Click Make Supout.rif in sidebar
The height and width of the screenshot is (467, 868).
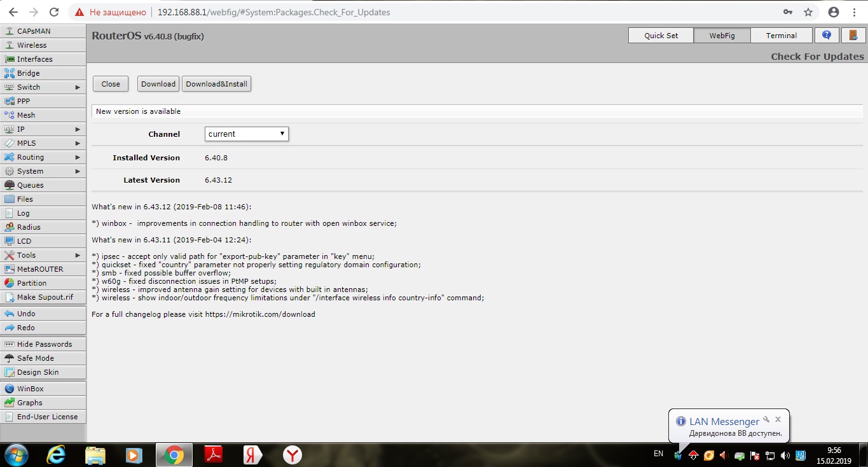[x=43, y=297]
